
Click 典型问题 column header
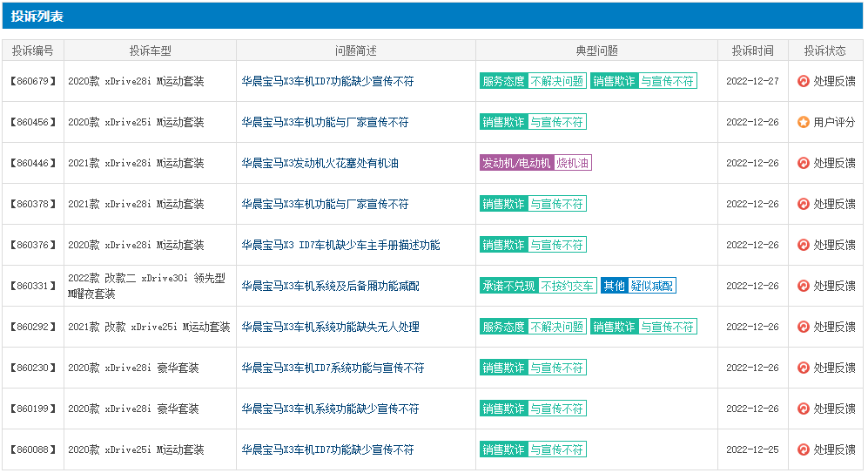coord(596,51)
